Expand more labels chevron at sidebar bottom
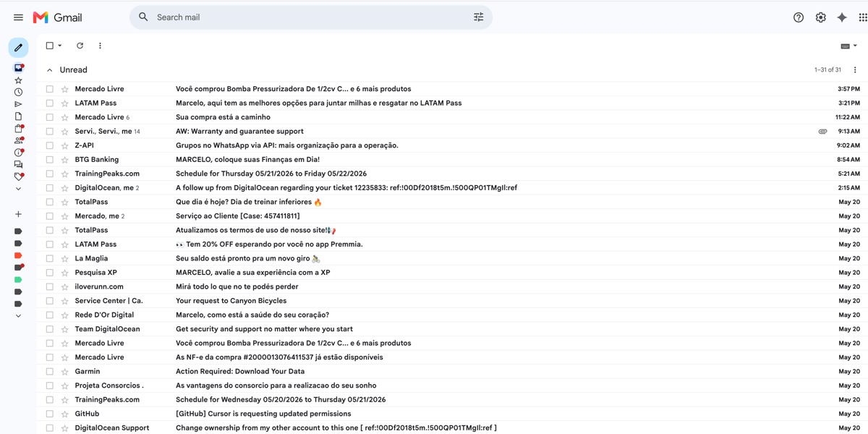This screenshot has width=868, height=434. point(18,316)
